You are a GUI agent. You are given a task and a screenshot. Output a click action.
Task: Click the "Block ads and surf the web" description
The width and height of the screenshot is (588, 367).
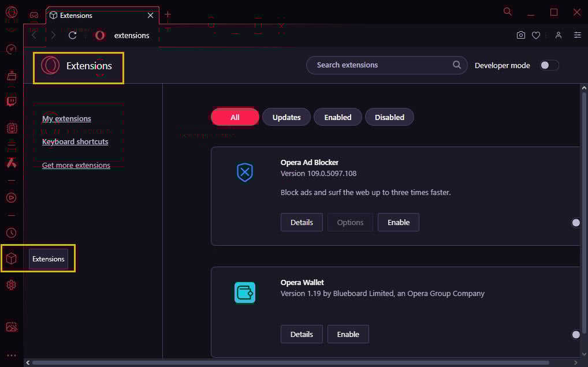pyautogui.click(x=366, y=193)
